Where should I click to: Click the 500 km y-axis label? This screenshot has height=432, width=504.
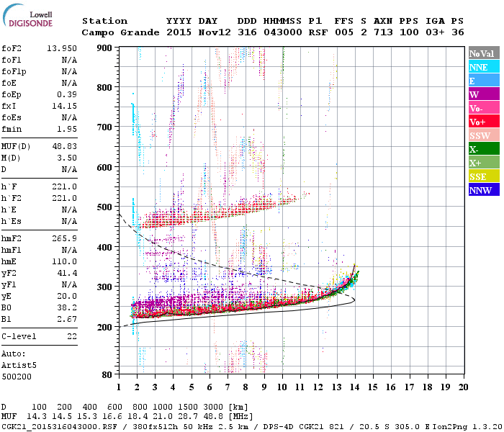pos(104,207)
